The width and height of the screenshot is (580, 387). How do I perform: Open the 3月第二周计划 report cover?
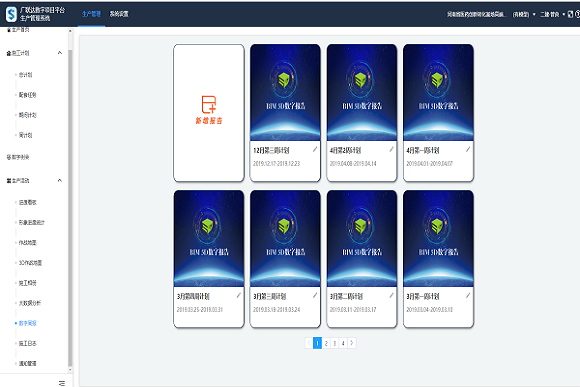[362, 239]
